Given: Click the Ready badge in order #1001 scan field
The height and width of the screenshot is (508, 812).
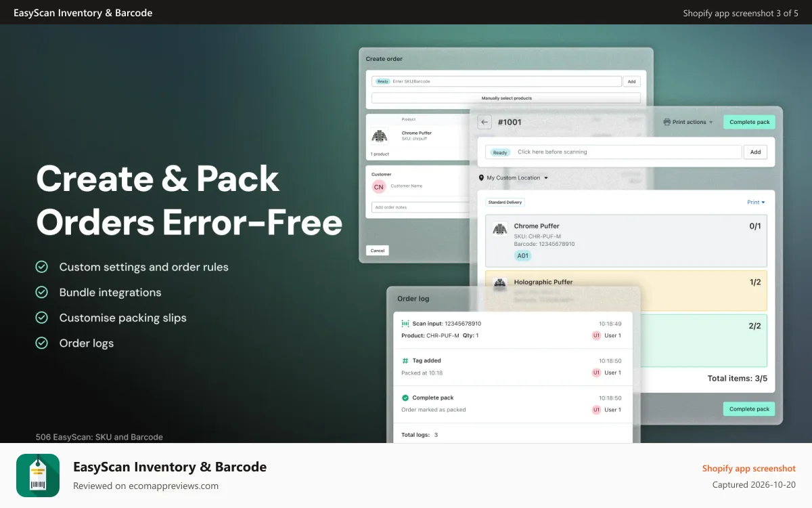Looking at the screenshot, I should (x=500, y=152).
